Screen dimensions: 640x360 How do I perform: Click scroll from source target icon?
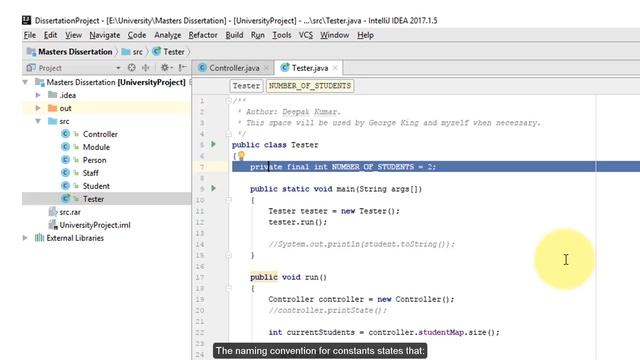point(131,68)
